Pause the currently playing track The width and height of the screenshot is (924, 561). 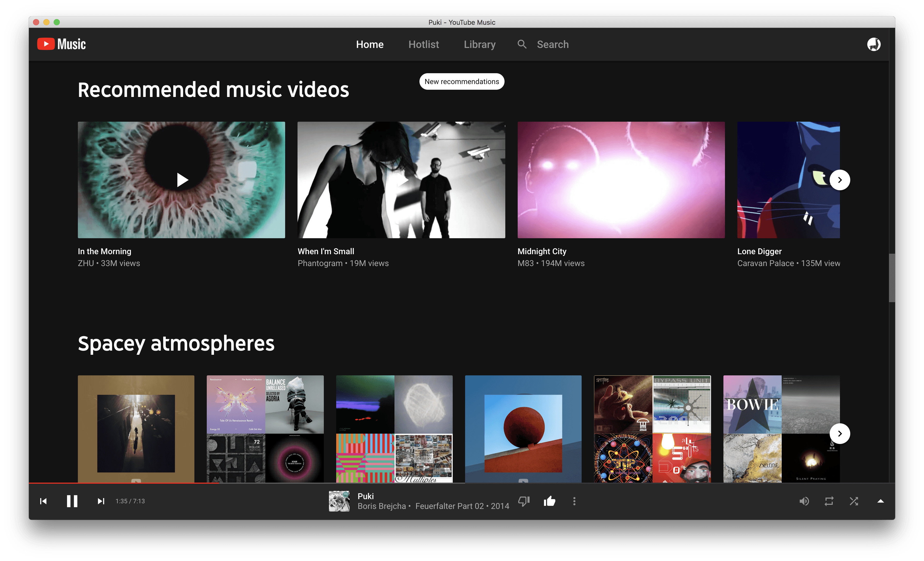pos(72,501)
